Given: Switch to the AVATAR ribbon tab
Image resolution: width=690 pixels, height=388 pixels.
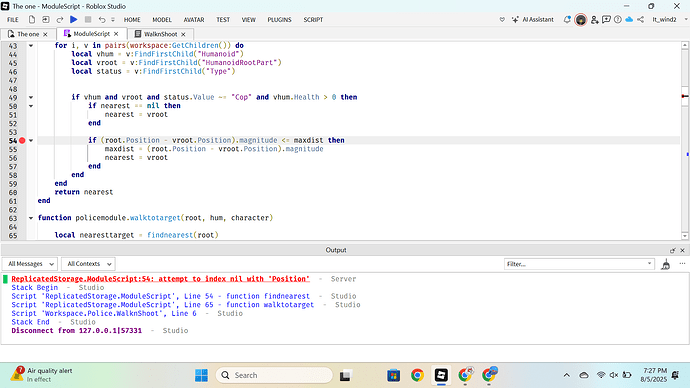Looking at the screenshot, I should 194,20.
